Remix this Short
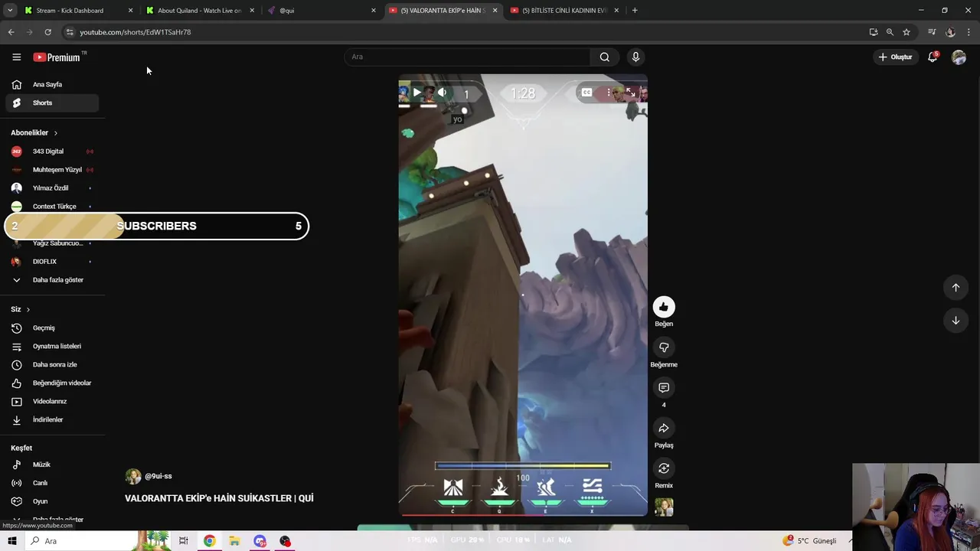Image resolution: width=980 pixels, height=551 pixels. point(664,468)
